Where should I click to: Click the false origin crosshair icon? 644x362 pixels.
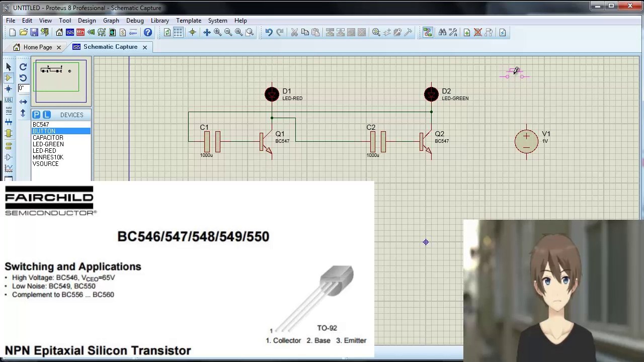(192, 33)
